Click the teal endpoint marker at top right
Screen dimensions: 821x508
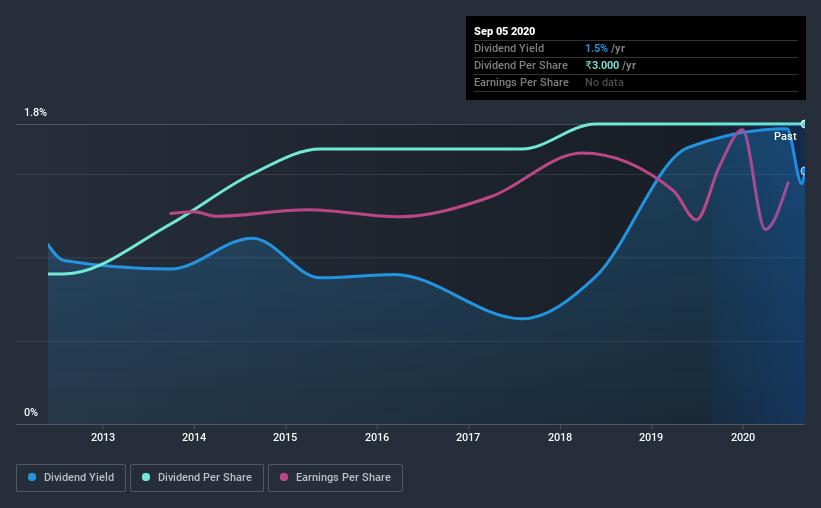pos(803,124)
